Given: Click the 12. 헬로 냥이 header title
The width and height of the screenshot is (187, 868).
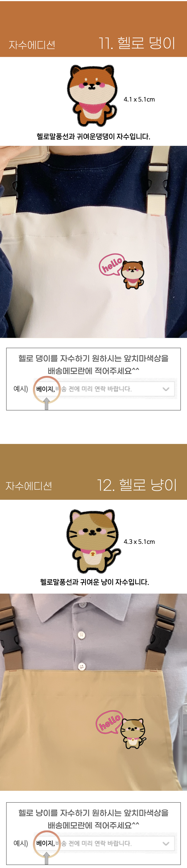Looking at the screenshot, I should click(x=137, y=485).
